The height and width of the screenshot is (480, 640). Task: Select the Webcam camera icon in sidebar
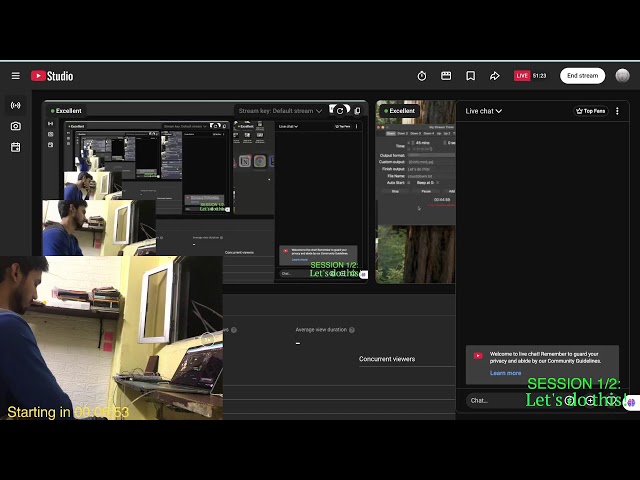click(x=16, y=126)
